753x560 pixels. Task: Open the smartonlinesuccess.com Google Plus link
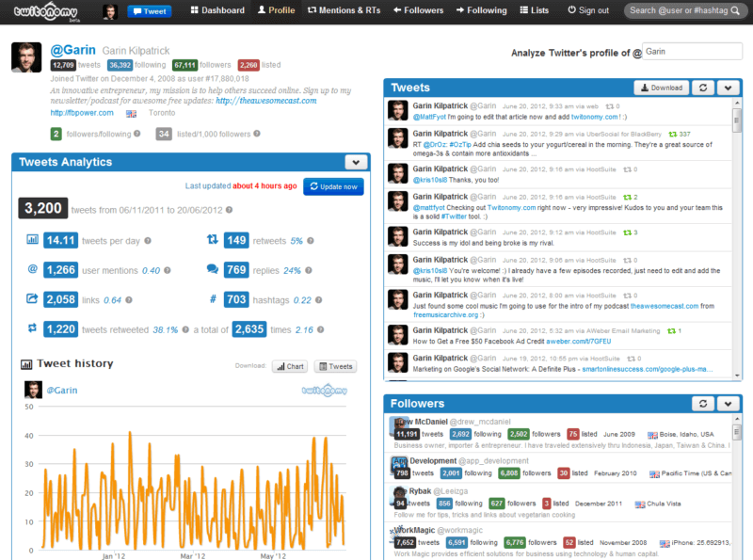tap(648, 369)
